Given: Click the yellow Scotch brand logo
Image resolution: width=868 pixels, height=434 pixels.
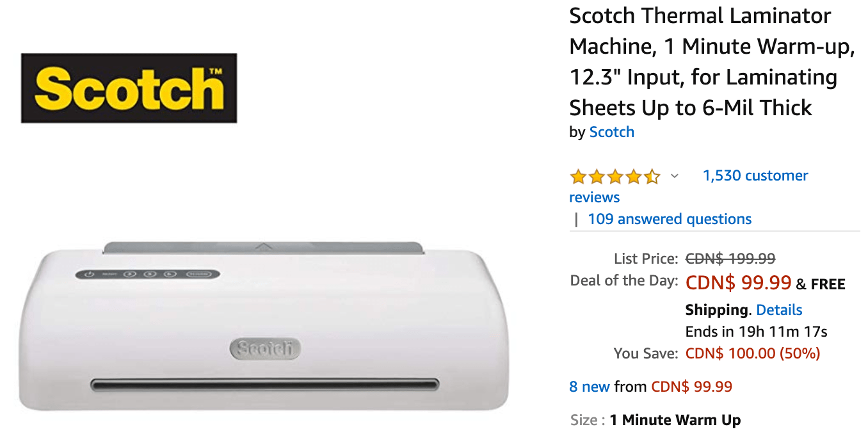Looking at the screenshot, I should click(x=129, y=88).
